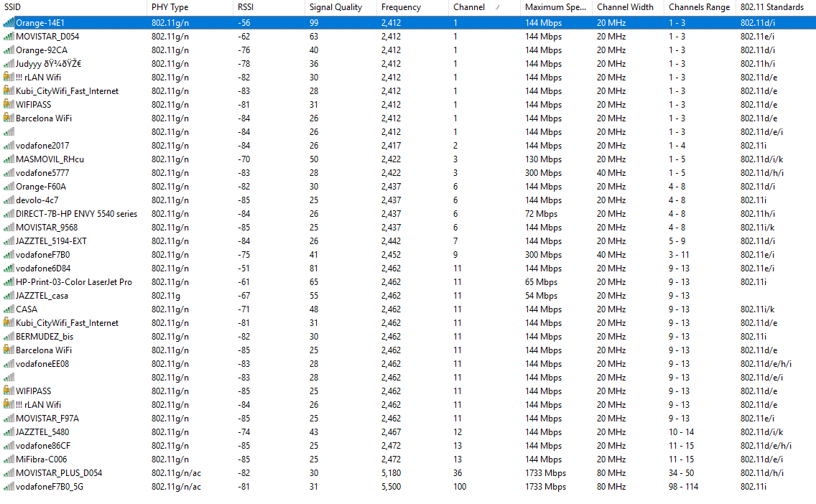Click the signal icon of HP-Print-03-Color LaserJet Pro
This screenshot has height=504, width=816.
click(x=9, y=282)
